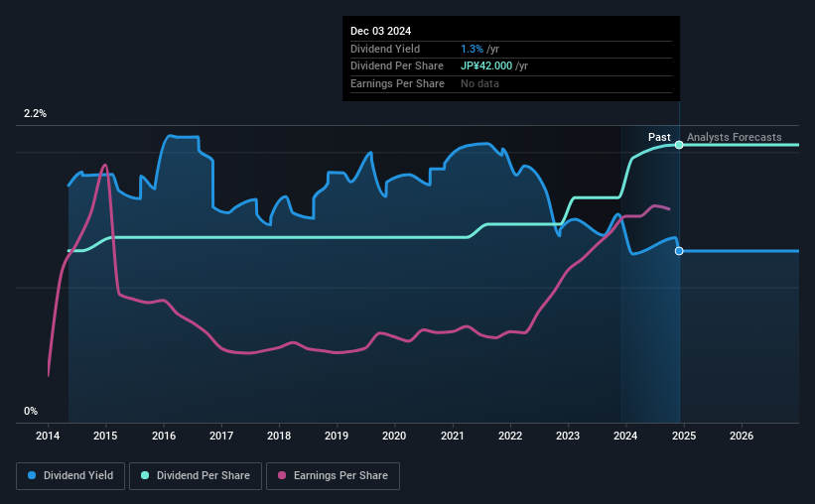The image size is (815, 504).
Task: Toggle the Dividend Yield legend button
Action: point(70,476)
